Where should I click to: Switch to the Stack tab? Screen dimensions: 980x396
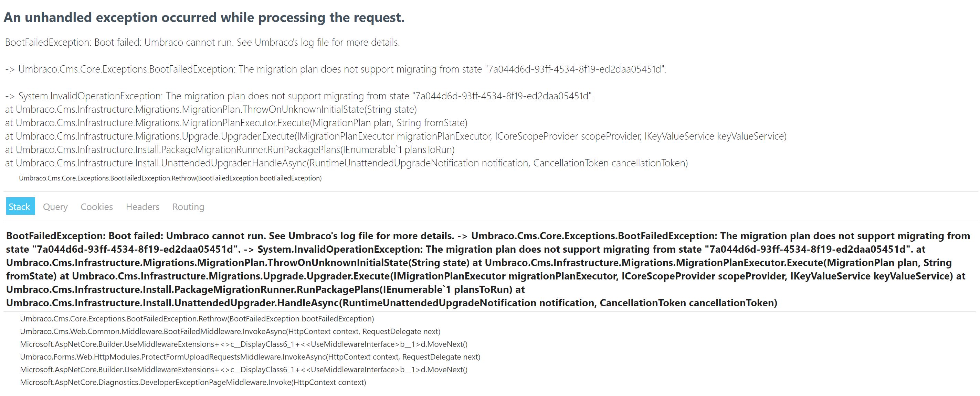[x=21, y=206]
